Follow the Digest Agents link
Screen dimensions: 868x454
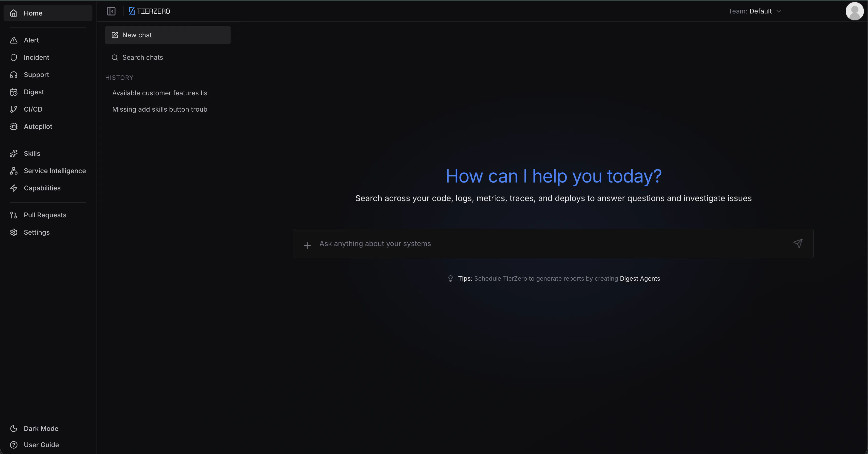click(639, 278)
